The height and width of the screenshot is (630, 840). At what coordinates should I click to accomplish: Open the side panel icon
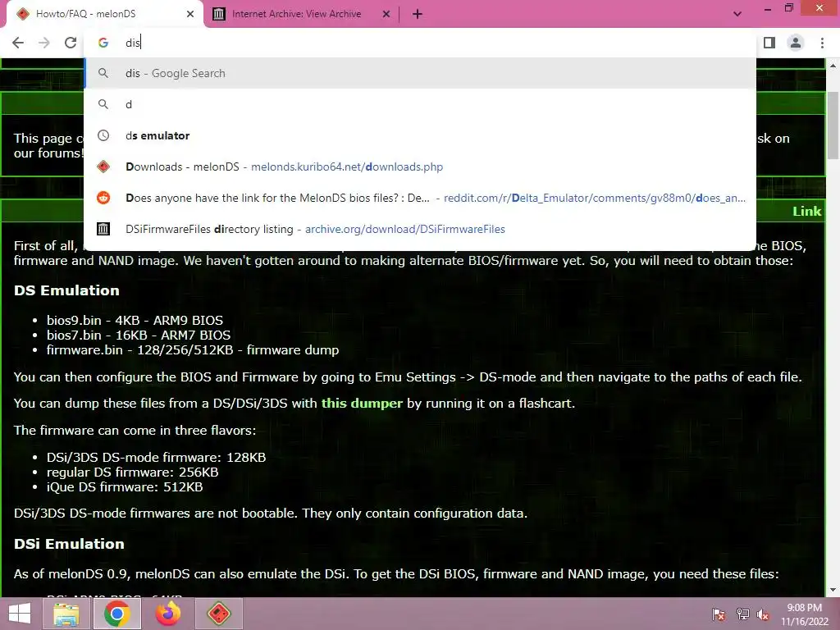769,43
